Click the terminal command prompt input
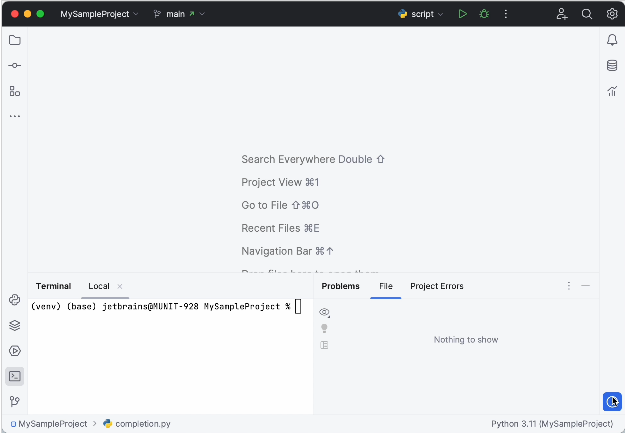The height and width of the screenshot is (433, 625). pyautogui.click(x=298, y=307)
